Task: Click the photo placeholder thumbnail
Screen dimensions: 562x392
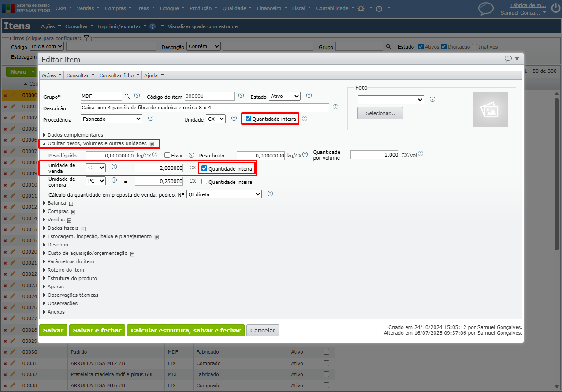Action: (490, 110)
